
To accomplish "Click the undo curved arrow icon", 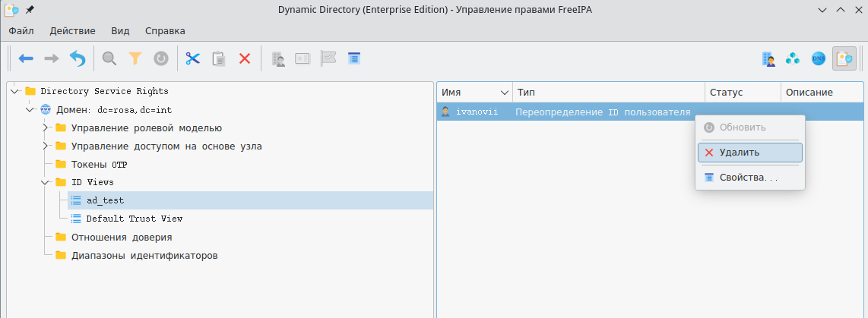I will tap(78, 58).
